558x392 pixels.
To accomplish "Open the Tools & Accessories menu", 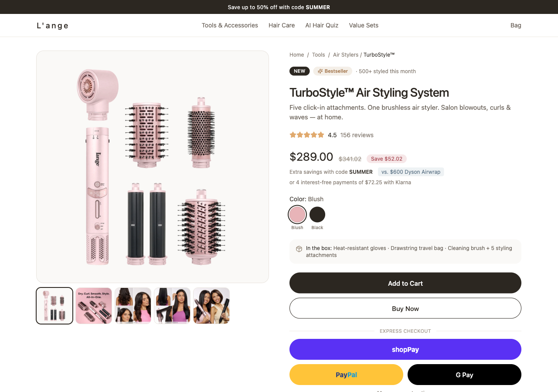I will point(230,25).
